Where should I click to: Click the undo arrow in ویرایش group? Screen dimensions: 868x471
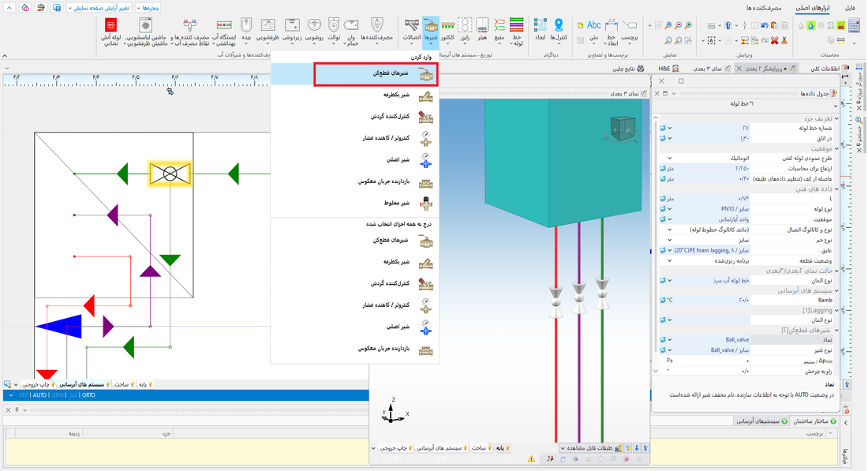(x=765, y=25)
